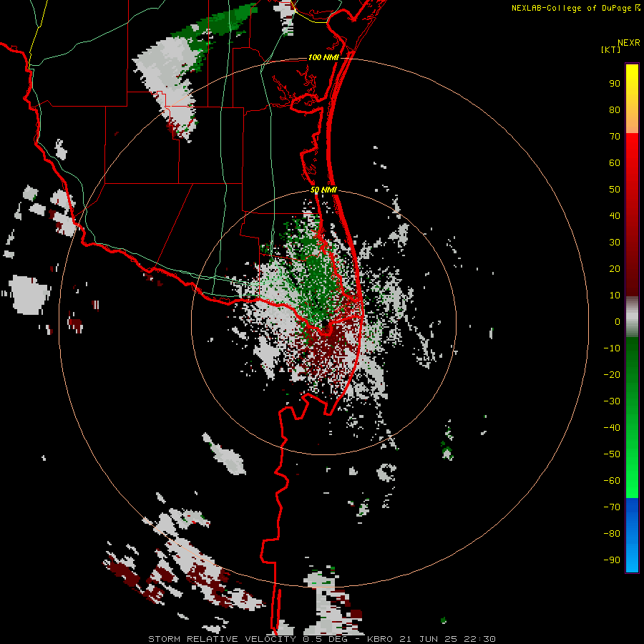Click the 0 value on the velocity scale
This screenshot has height=644, width=644.
click(x=618, y=322)
